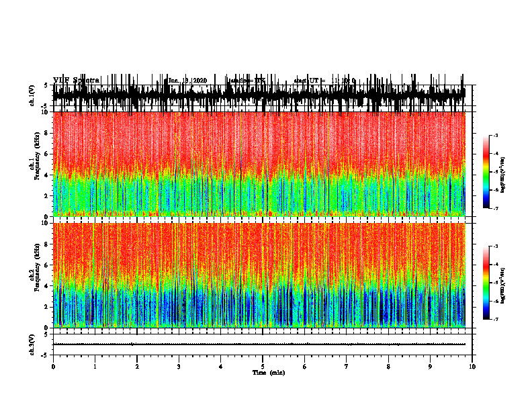
Task: Click the start UT time header
Action: 324,81
